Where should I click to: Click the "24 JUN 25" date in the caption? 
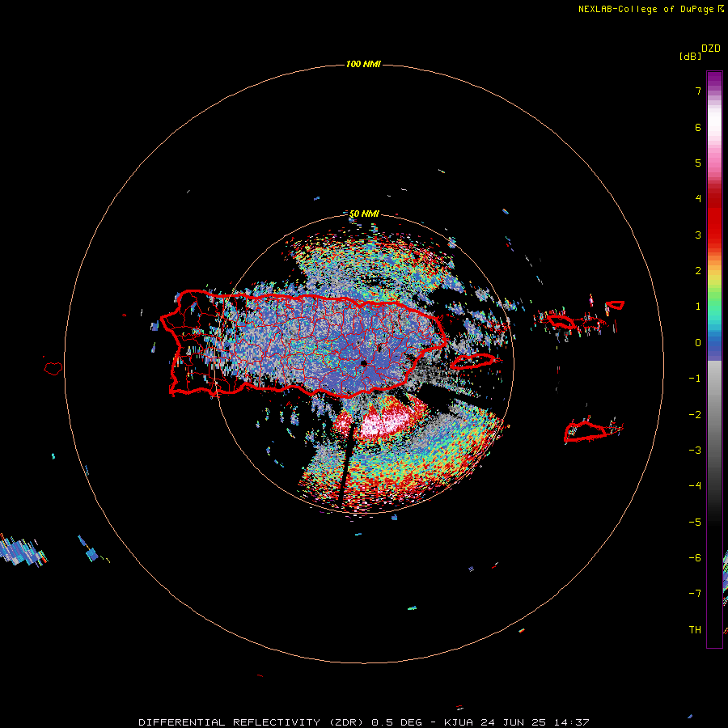[x=513, y=722]
